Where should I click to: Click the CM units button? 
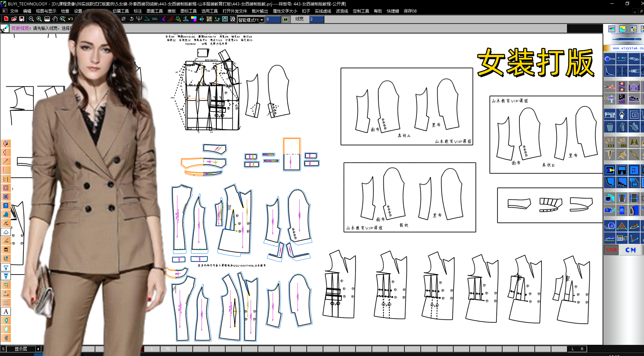[630, 250]
